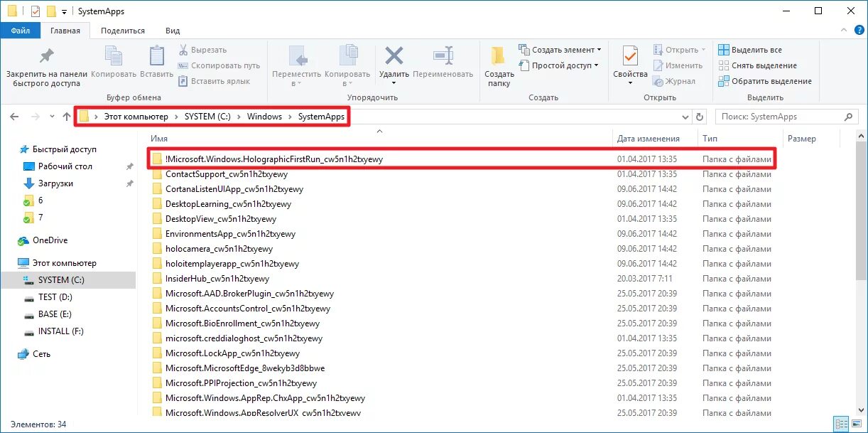Switch to the Поделиться ribbon tab
Screen dimensions: 868x433
click(x=123, y=31)
